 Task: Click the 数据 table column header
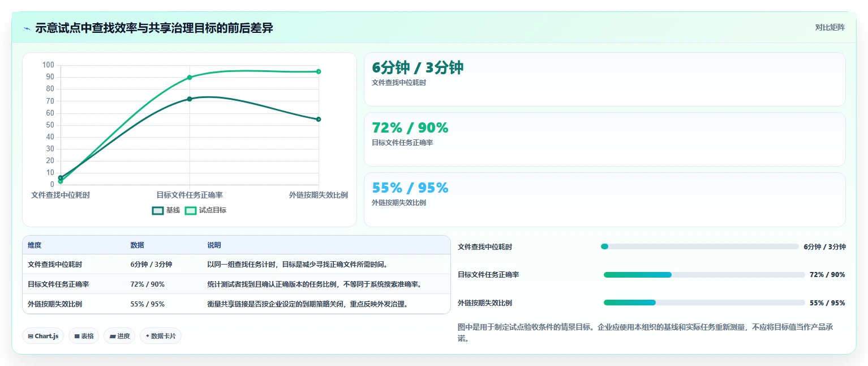137,245
